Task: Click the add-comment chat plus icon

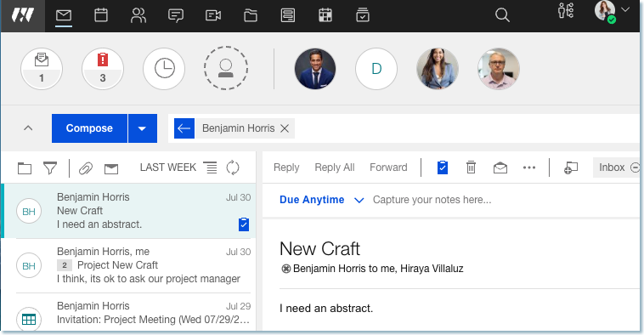Action: [570, 167]
